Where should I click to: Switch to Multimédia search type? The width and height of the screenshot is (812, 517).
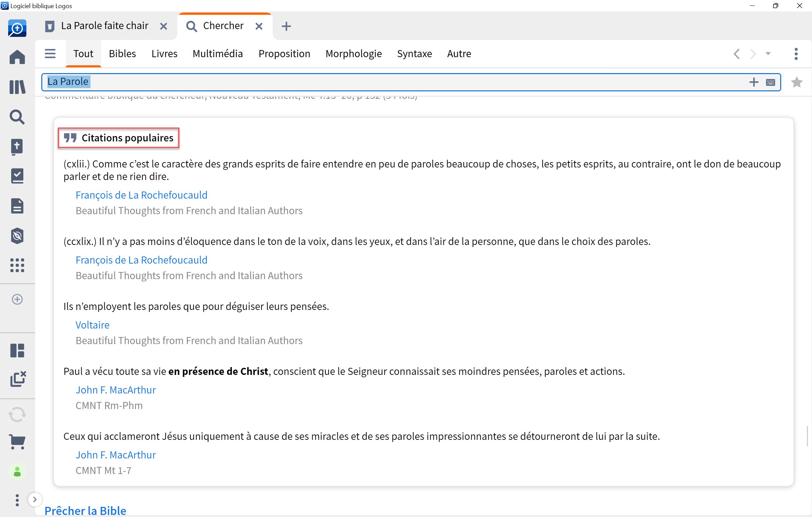click(x=218, y=53)
